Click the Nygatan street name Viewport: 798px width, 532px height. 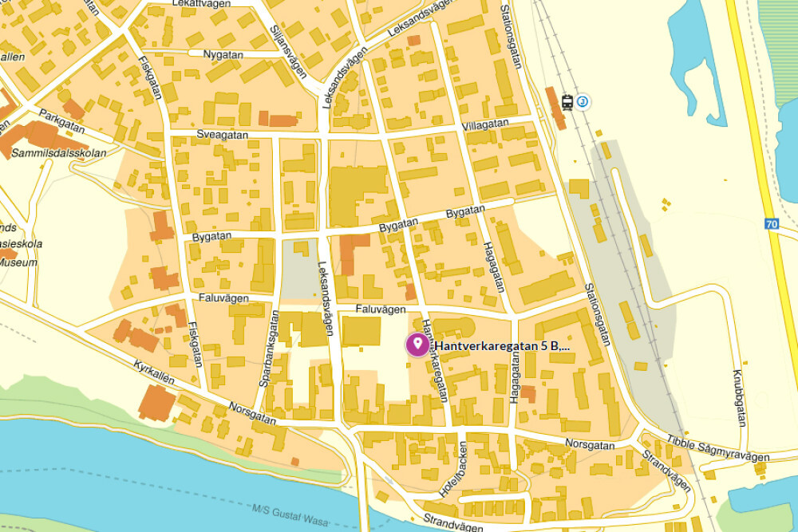[223, 54]
